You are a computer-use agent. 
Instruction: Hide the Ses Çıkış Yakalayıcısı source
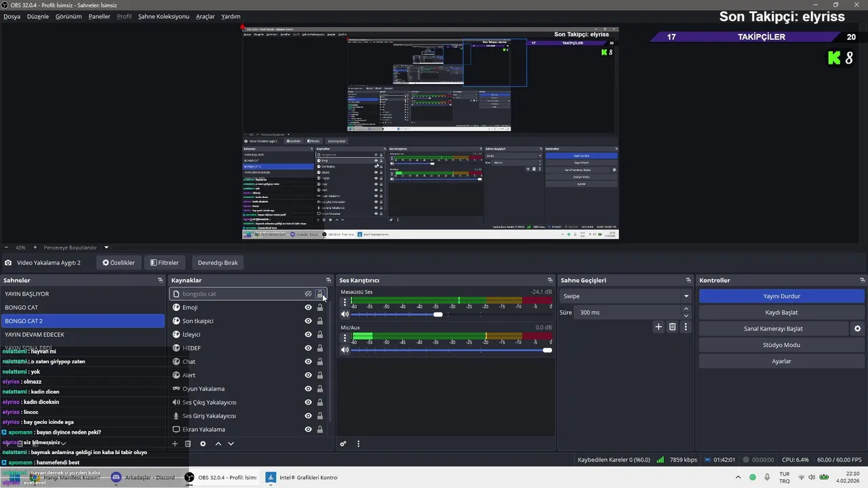tap(308, 403)
